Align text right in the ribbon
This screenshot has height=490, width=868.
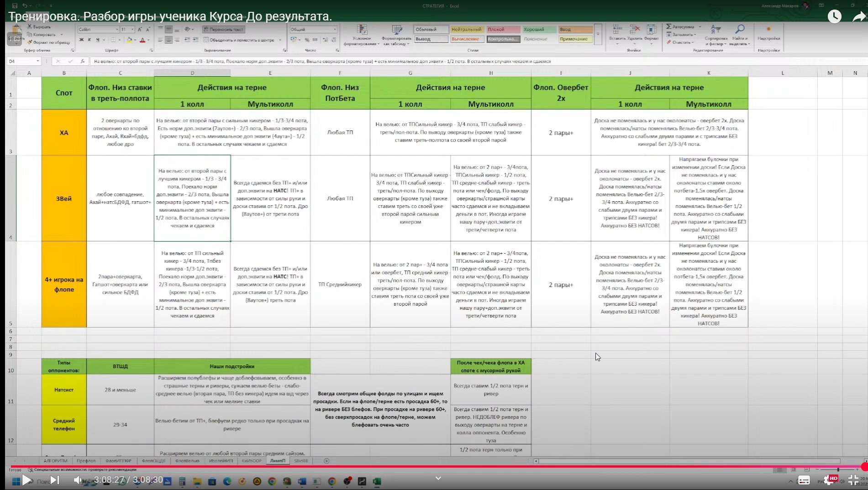177,40
